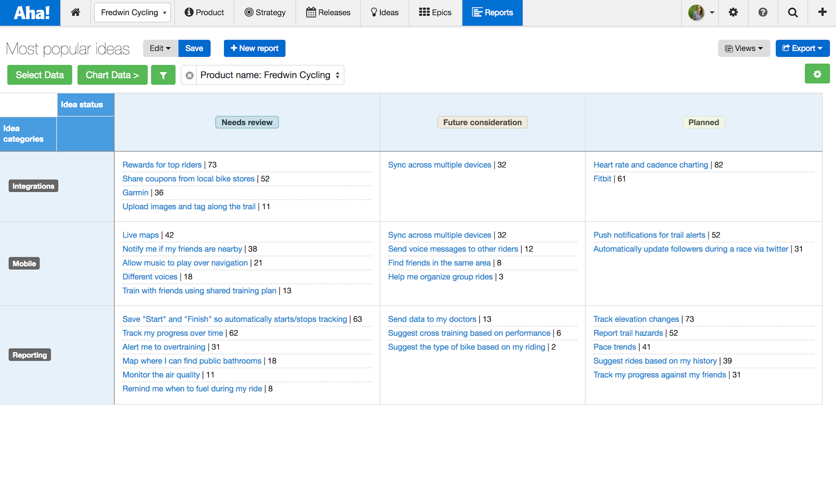The width and height of the screenshot is (836, 504).
Task: Go to the Releases tab
Action: click(328, 13)
